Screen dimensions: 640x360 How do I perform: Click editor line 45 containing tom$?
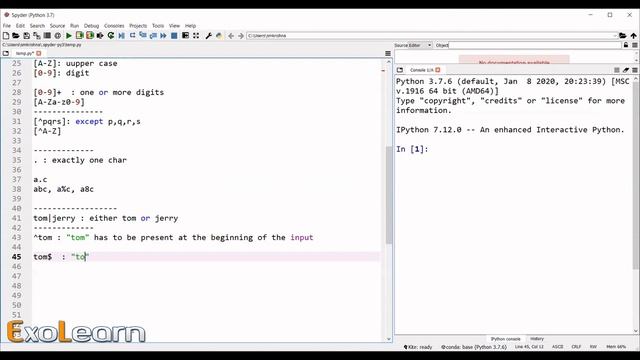pyautogui.click(x=206, y=257)
